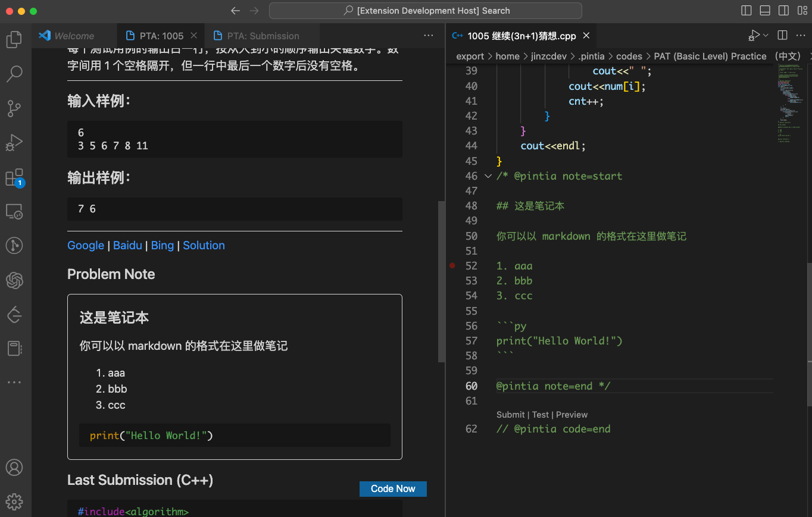The height and width of the screenshot is (517, 812).
Task: Open the Solution link
Action: tap(204, 246)
